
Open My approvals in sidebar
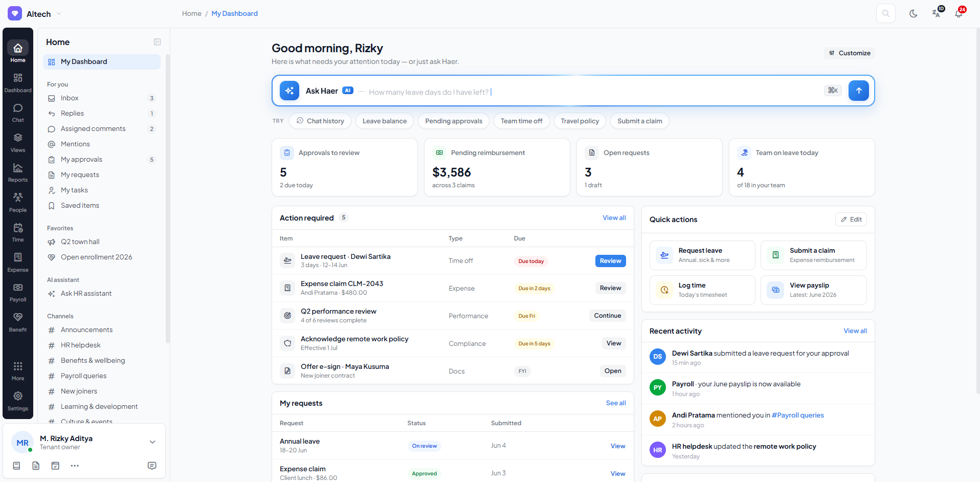[x=102, y=160]
